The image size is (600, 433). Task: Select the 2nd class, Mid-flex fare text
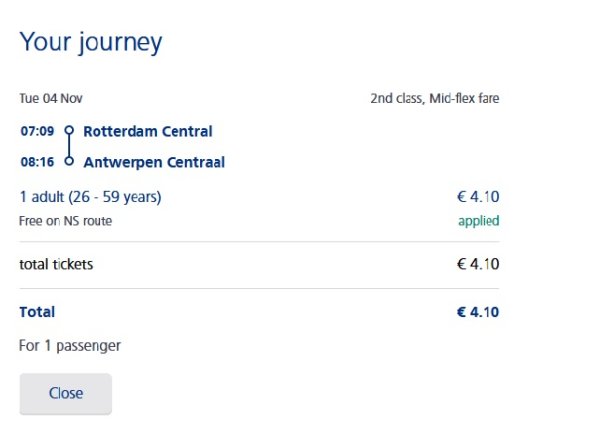pyautogui.click(x=434, y=98)
